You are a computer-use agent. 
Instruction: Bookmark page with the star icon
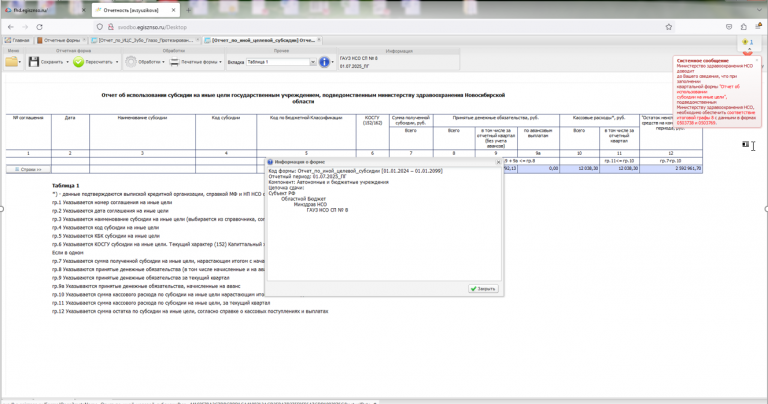click(669, 27)
